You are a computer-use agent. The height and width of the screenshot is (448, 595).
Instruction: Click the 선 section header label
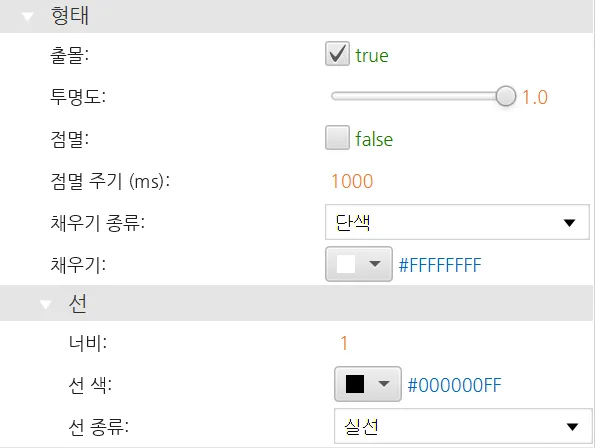[x=78, y=304]
